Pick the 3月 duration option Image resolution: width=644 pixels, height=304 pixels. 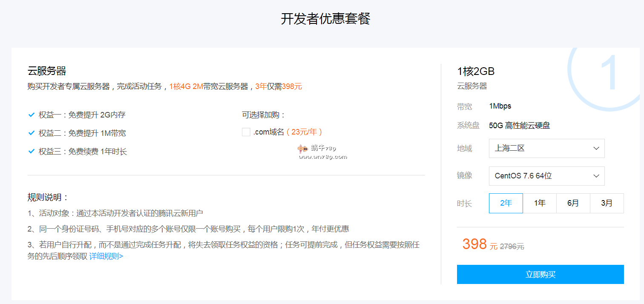pos(607,203)
